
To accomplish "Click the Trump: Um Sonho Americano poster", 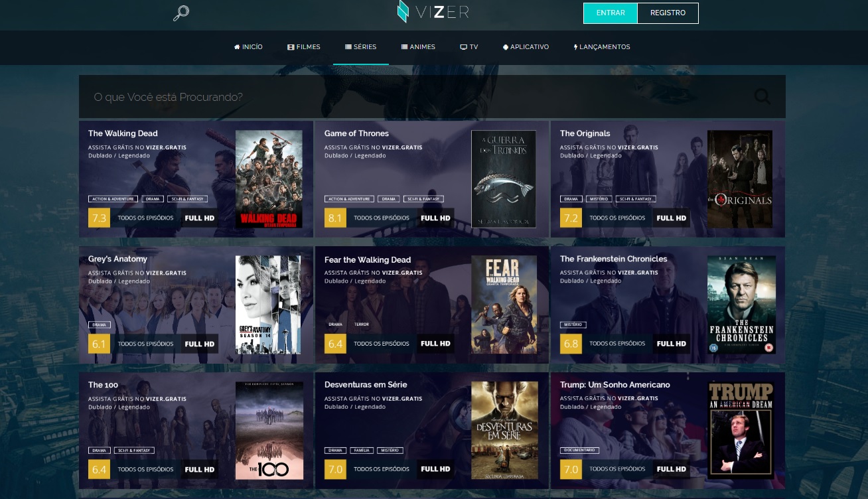I will [x=741, y=431].
